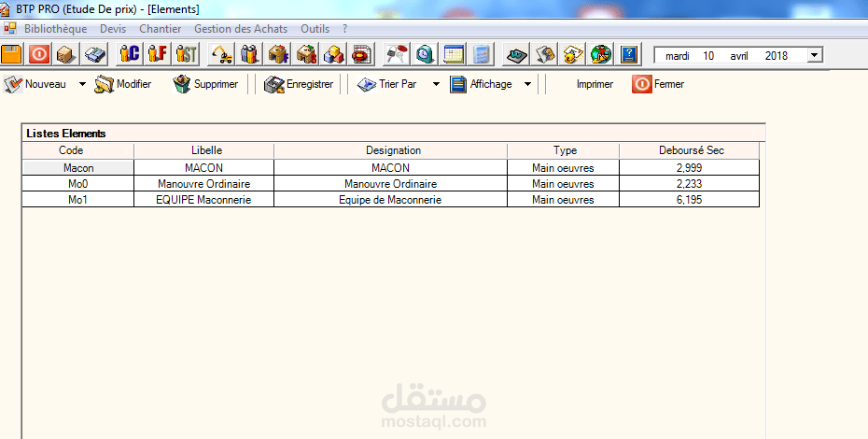Click the Deboursé Sec value '2,233'

689,184
